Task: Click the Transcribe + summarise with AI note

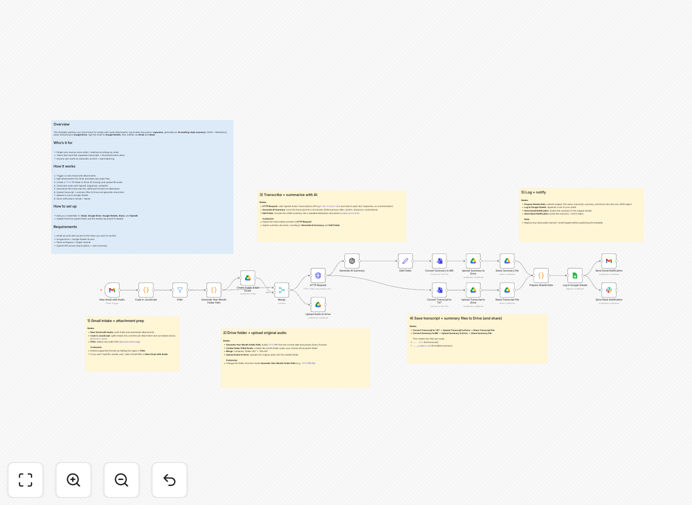Action: pos(332,216)
